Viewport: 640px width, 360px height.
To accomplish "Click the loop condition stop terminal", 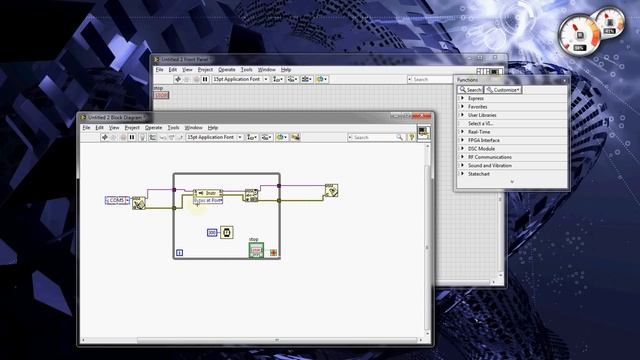I will [273, 253].
